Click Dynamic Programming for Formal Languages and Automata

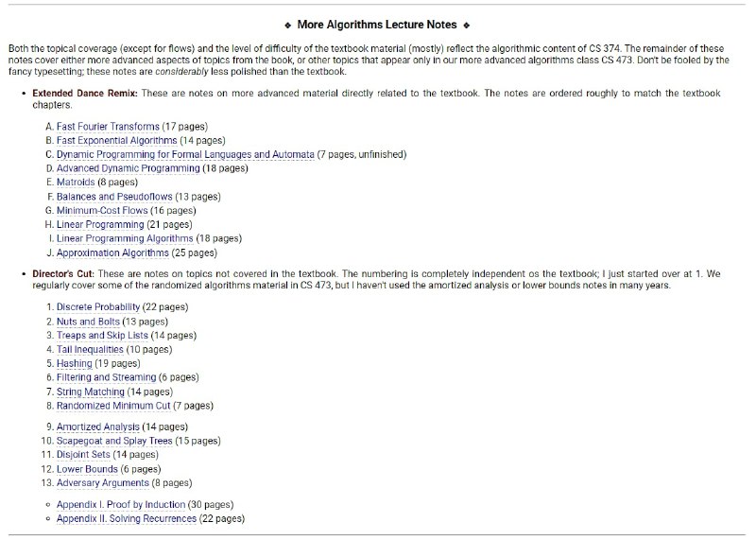pyautogui.click(x=185, y=154)
